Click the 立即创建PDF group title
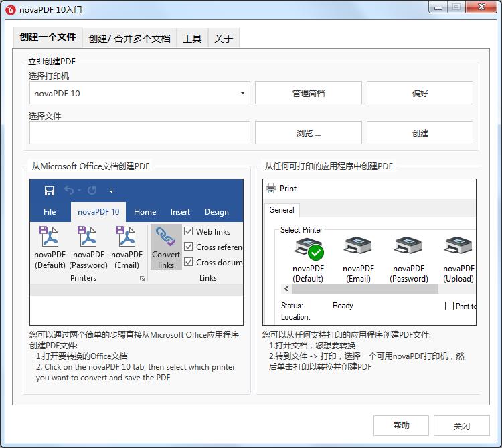The height and width of the screenshot is (448, 502). pyautogui.click(x=52, y=61)
